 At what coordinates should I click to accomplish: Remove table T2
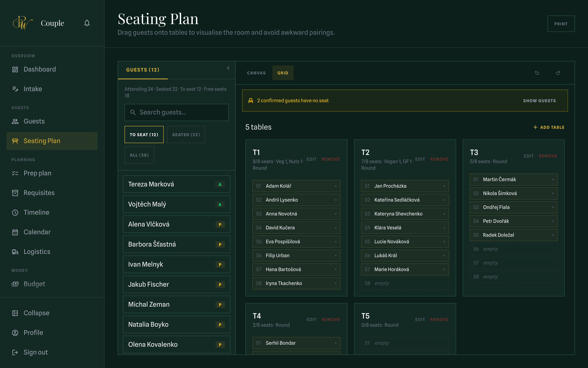(439, 159)
